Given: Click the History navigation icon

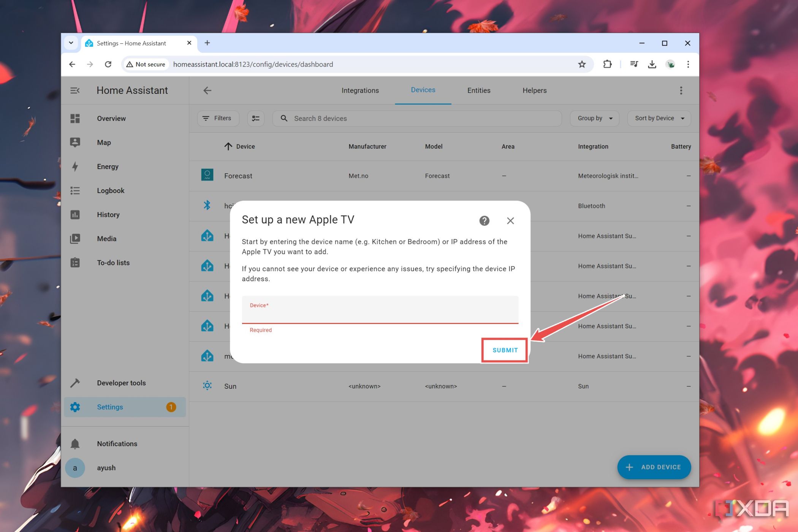Looking at the screenshot, I should click(74, 214).
